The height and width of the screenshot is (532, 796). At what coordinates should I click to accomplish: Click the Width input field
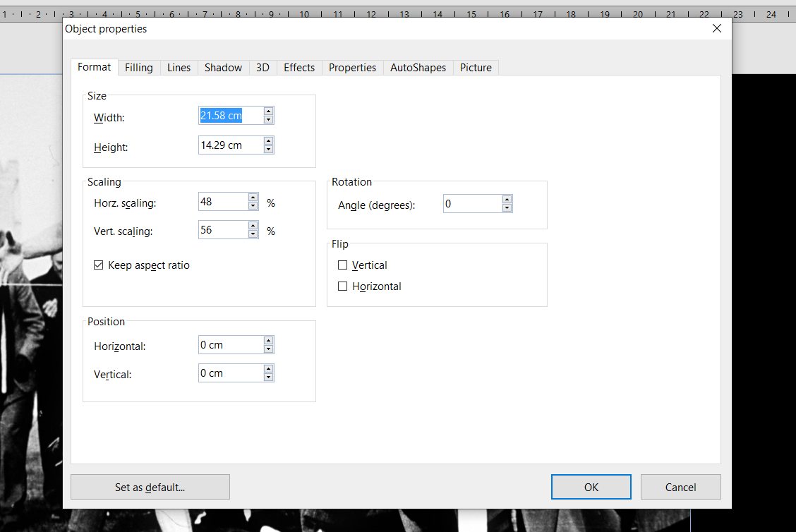tap(230, 116)
